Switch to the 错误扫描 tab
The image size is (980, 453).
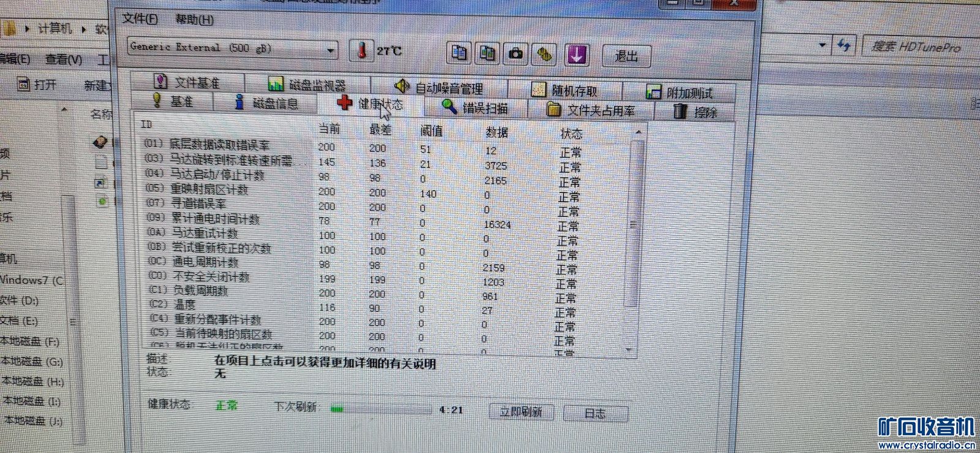coord(475,108)
